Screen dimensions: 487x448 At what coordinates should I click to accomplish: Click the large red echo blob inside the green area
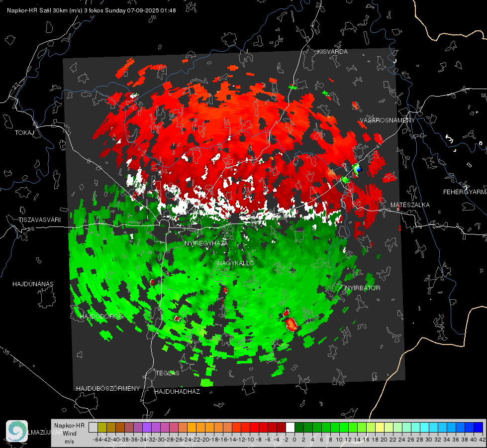click(292, 324)
